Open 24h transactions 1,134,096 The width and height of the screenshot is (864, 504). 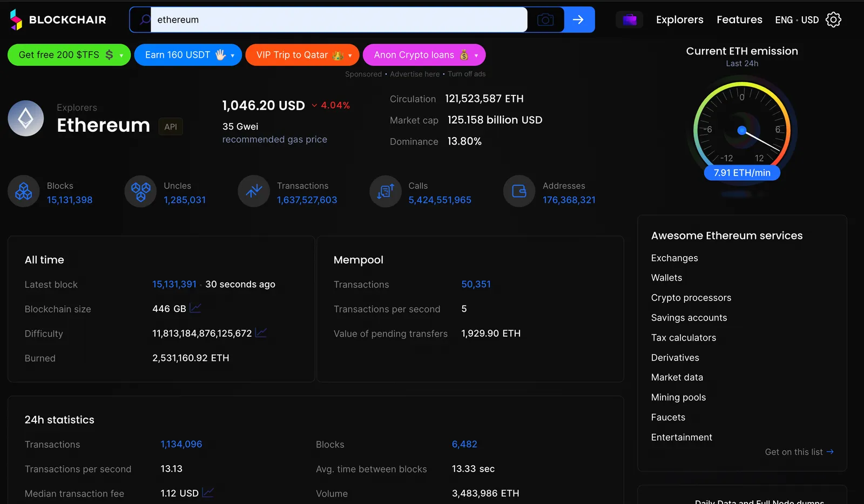tap(181, 444)
